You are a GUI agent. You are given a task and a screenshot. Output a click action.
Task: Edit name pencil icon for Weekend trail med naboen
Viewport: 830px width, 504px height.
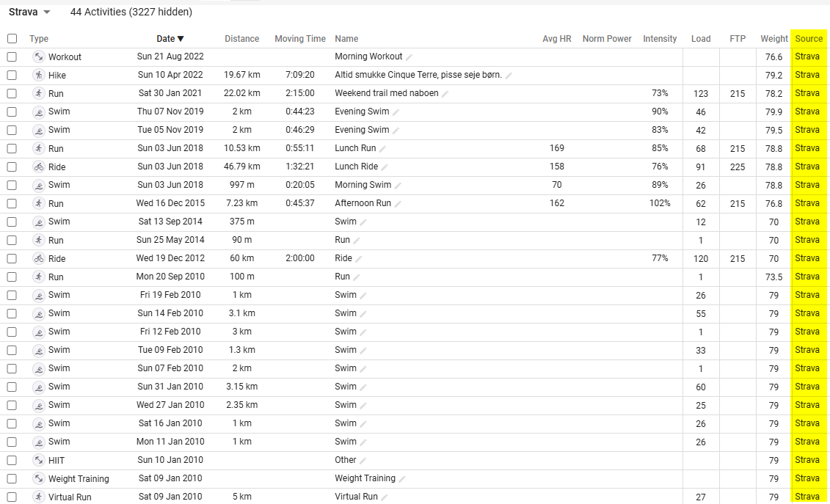[445, 94]
